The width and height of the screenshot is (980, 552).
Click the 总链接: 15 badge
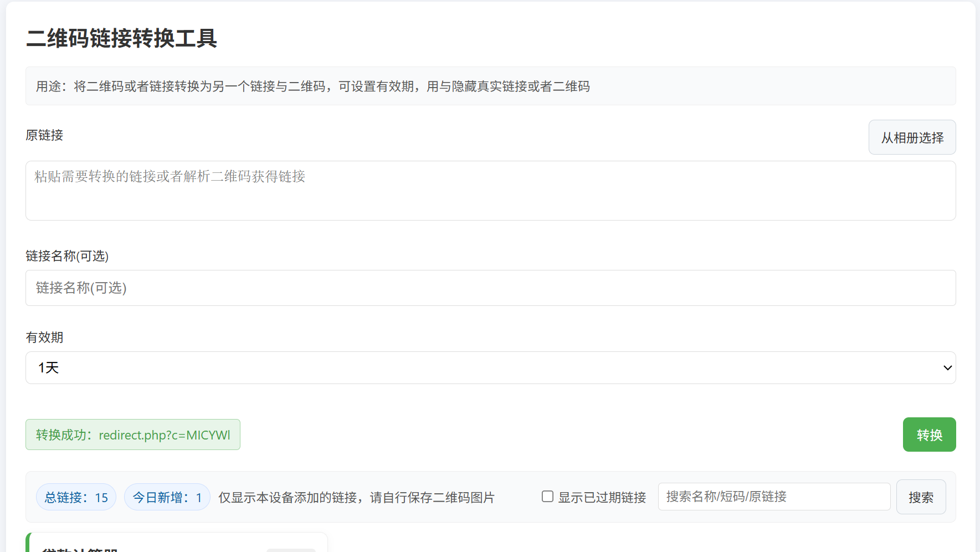click(x=76, y=497)
